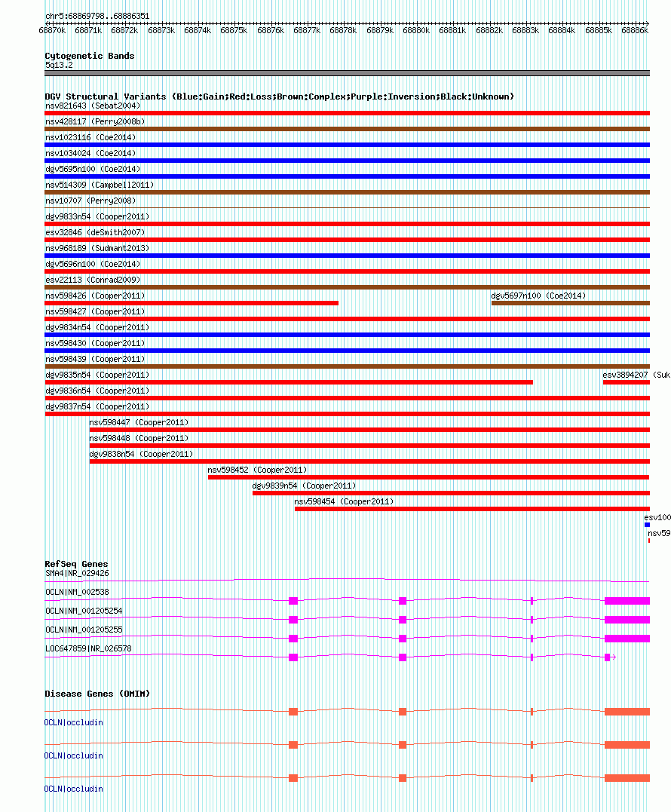Click dgv9837n54 (Cooper2011) label

(x=97, y=406)
